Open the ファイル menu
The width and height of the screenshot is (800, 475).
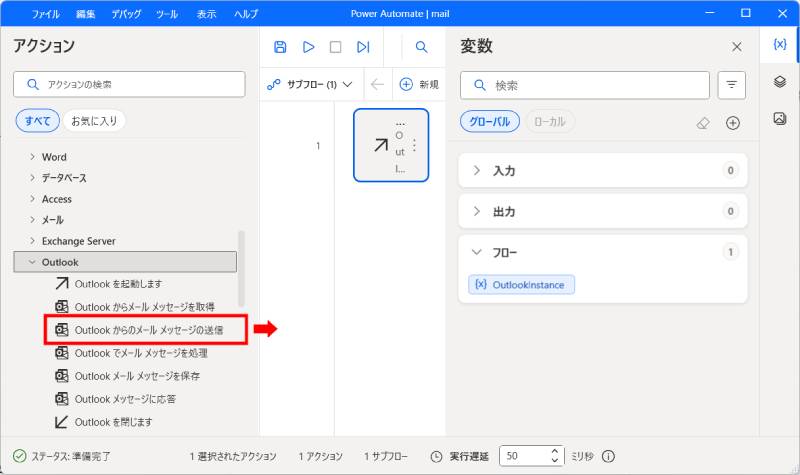coord(45,14)
